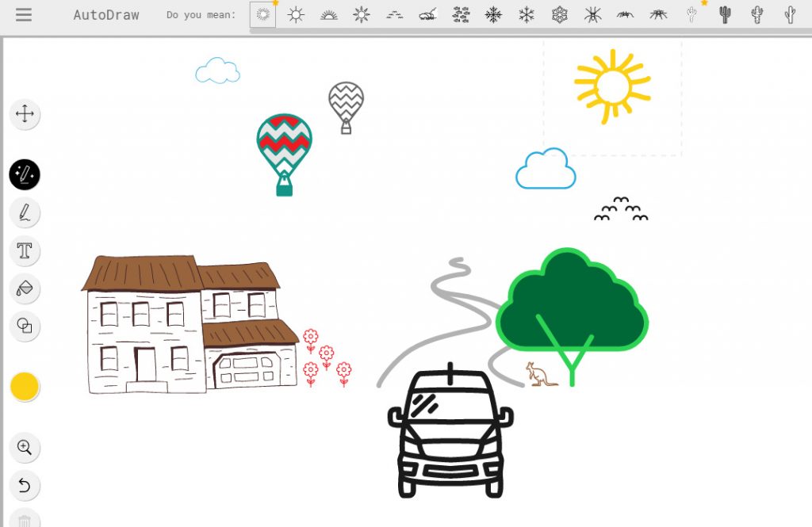This screenshot has height=527, width=812.
Task: Choose the half-sun sunrise suggestion
Action: pos(328,16)
